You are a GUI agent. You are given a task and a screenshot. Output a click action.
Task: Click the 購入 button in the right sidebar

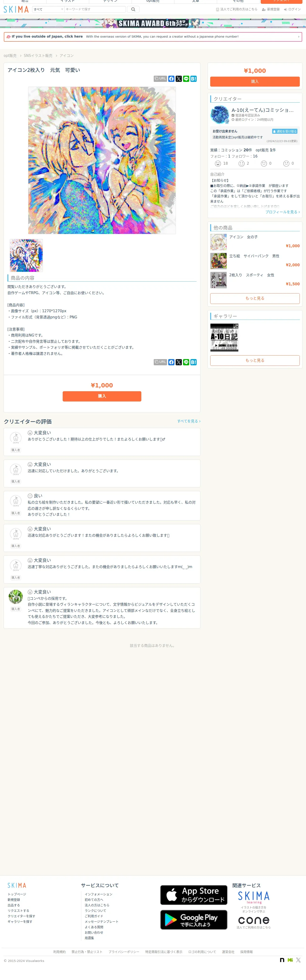255,81
